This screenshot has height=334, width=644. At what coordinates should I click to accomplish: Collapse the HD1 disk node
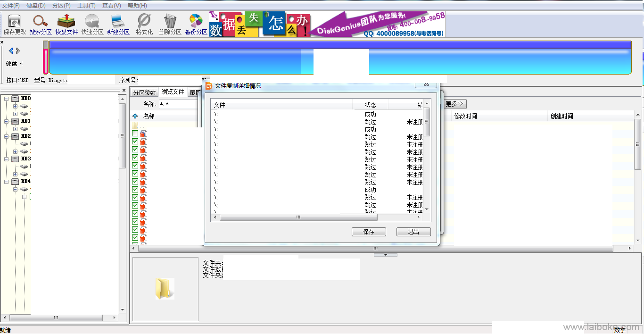click(7, 121)
